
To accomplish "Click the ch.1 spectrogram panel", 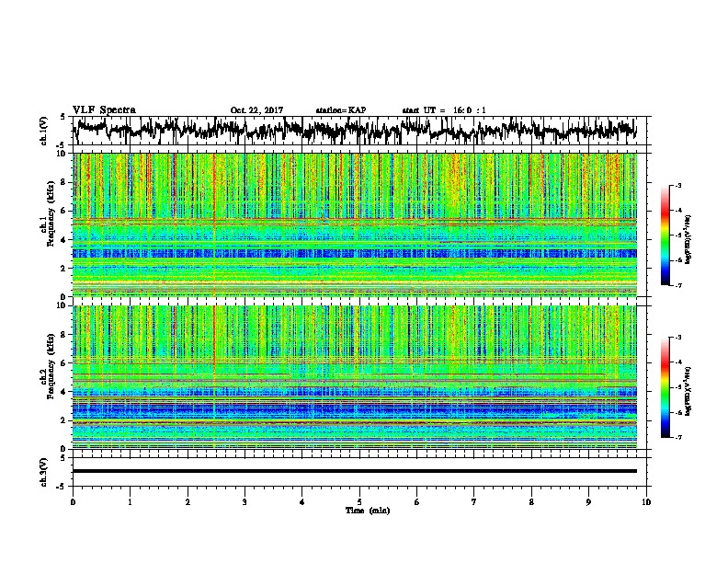I will (x=355, y=224).
